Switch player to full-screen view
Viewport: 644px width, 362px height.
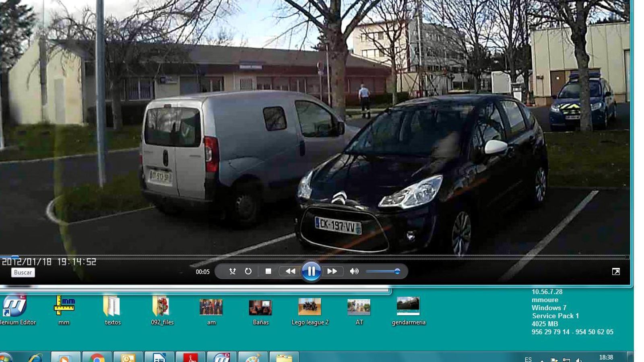(615, 272)
